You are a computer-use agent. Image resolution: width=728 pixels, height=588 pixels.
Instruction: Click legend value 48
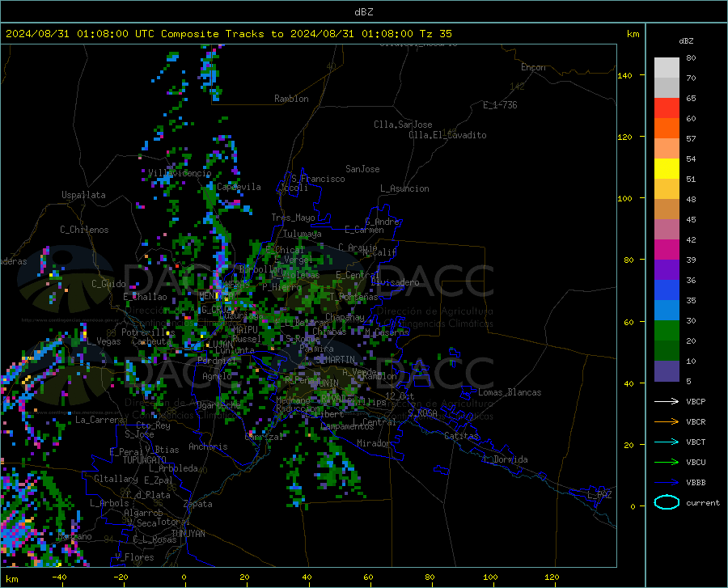[x=691, y=200]
